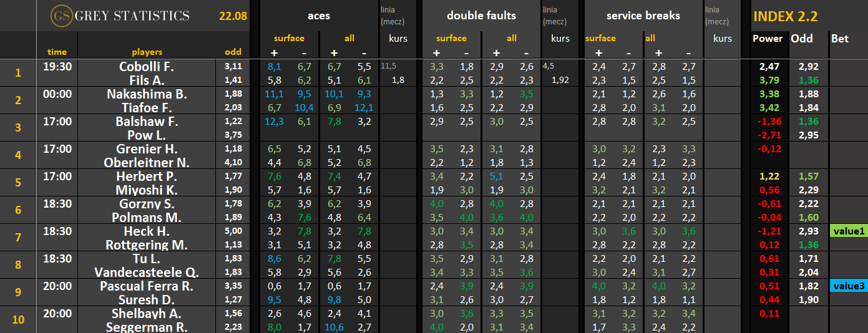Select player Vandecasteele Q.
The image size is (868, 333).
coord(147,272)
